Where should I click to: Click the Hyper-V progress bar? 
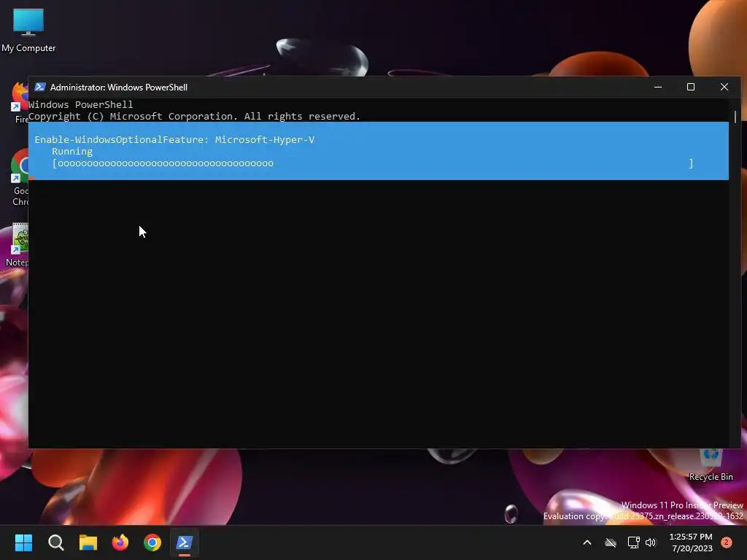click(373, 163)
